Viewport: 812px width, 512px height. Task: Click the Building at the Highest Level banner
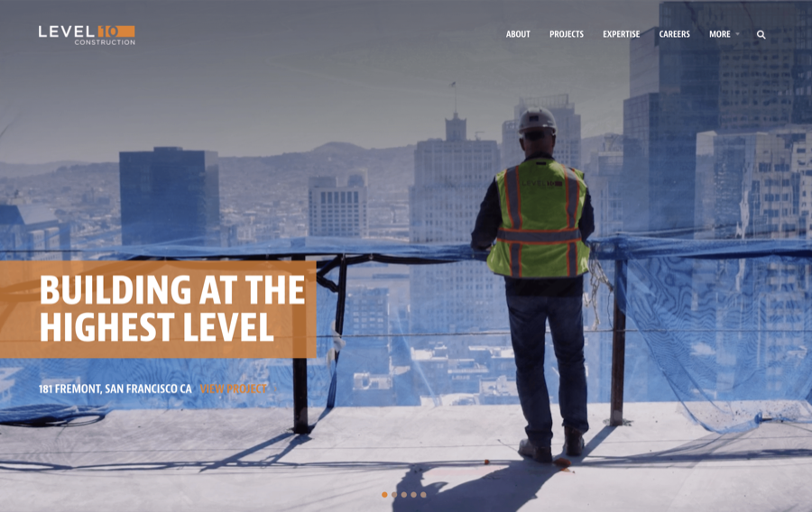tap(157, 309)
